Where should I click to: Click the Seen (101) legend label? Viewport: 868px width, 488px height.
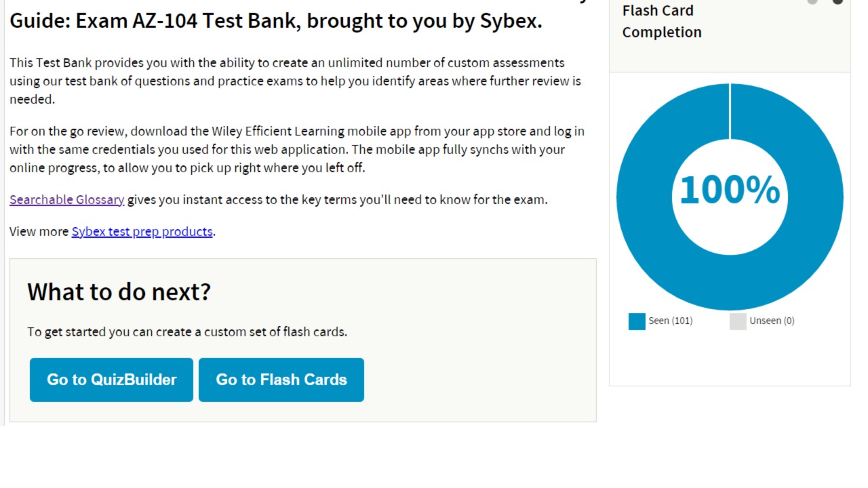[670, 321]
